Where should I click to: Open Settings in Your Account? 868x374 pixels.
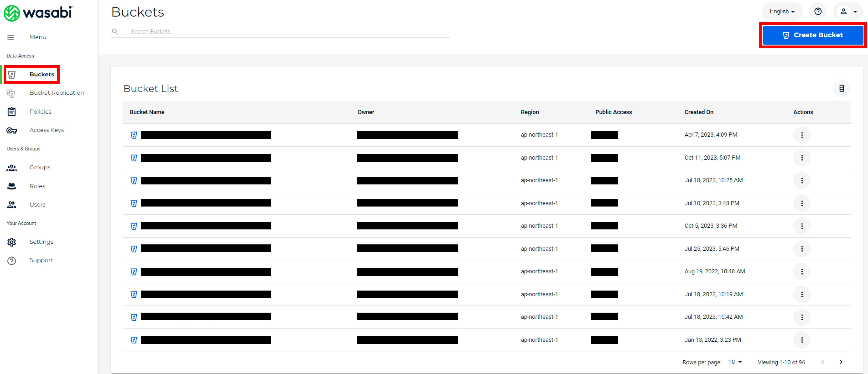(x=41, y=242)
